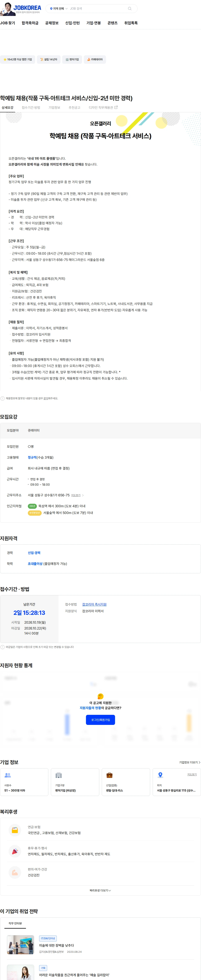Click info icon beside 마감일은 기업의 사정으로 notice
This screenshot has height=980, width=201.
point(3,647)
